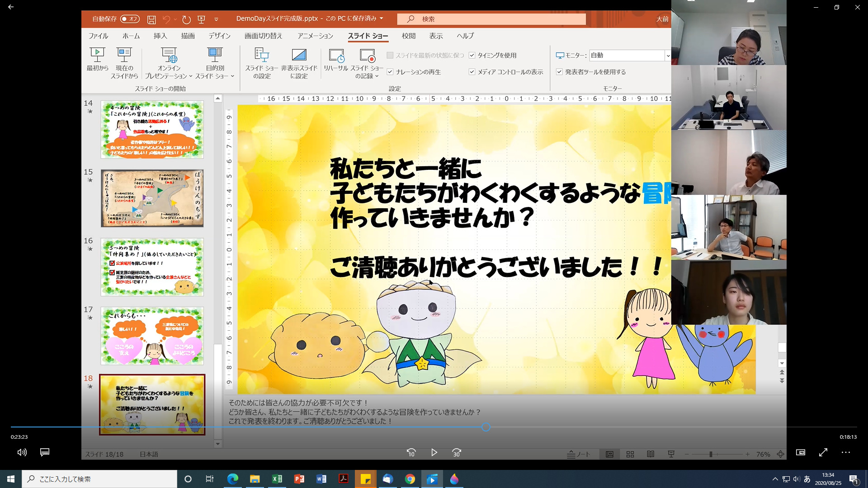868x488 pixels.
Task: Go back using the arrow at top left
Action: coord(11,7)
